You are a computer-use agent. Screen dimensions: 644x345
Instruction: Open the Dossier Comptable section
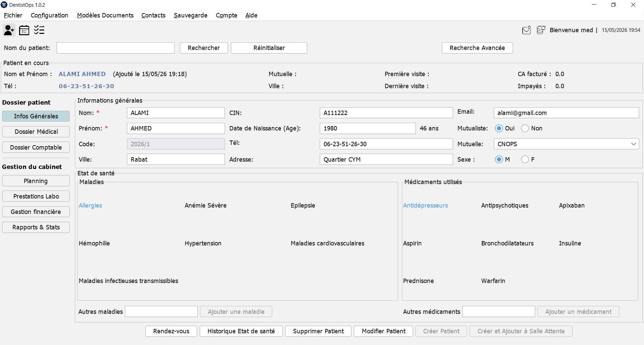(36, 148)
